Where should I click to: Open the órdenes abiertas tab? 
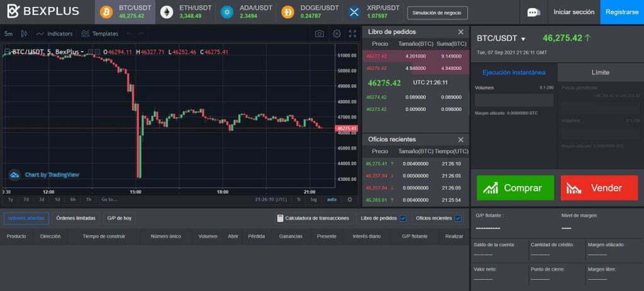coord(26,218)
